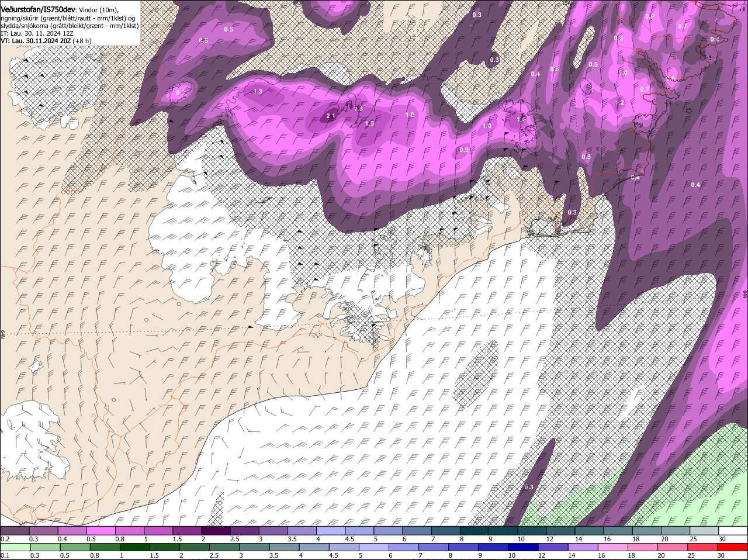Pick the 8 dark teal swatch in upper scale

point(474,531)
